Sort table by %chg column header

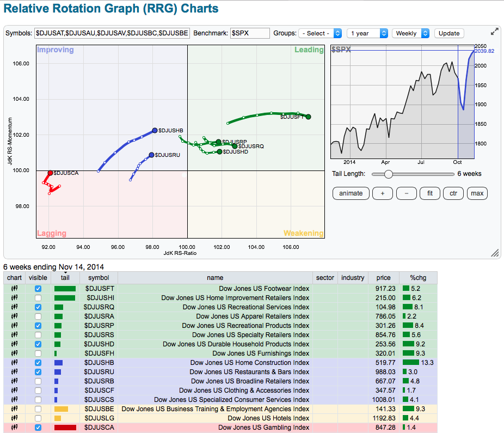click(x=418, y=278)
